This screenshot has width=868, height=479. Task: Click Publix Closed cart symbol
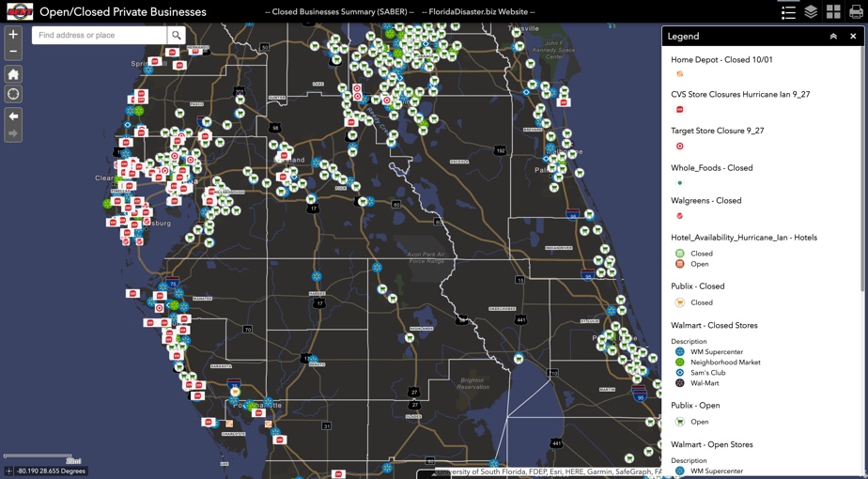680,302
